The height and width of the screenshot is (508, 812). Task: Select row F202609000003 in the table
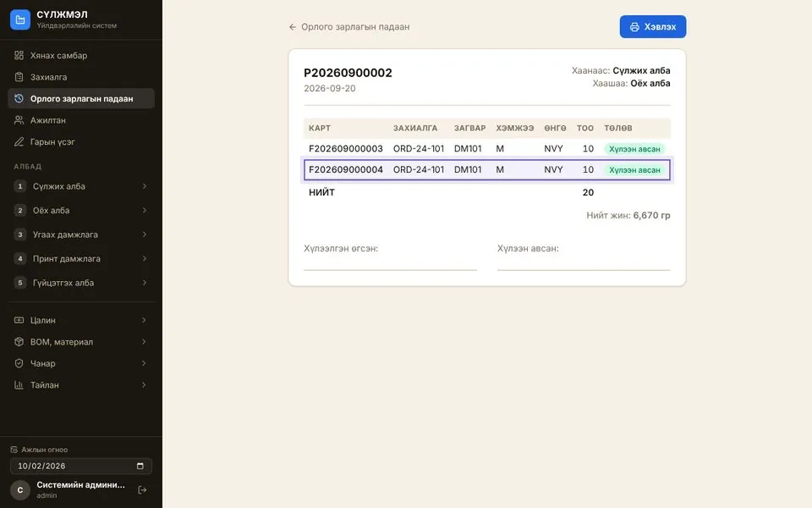point(487,149)
